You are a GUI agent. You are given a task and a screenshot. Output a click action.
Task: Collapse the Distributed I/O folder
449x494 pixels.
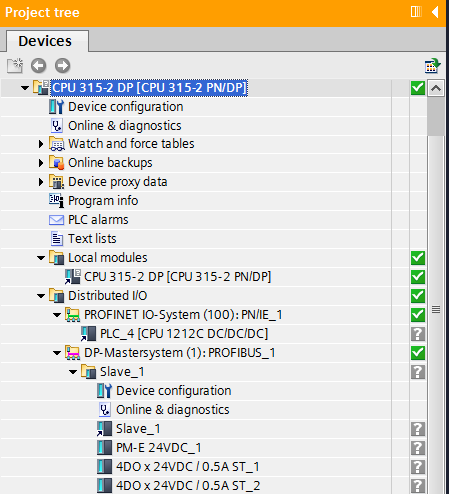pyautogui.click(x=41, y=296)
